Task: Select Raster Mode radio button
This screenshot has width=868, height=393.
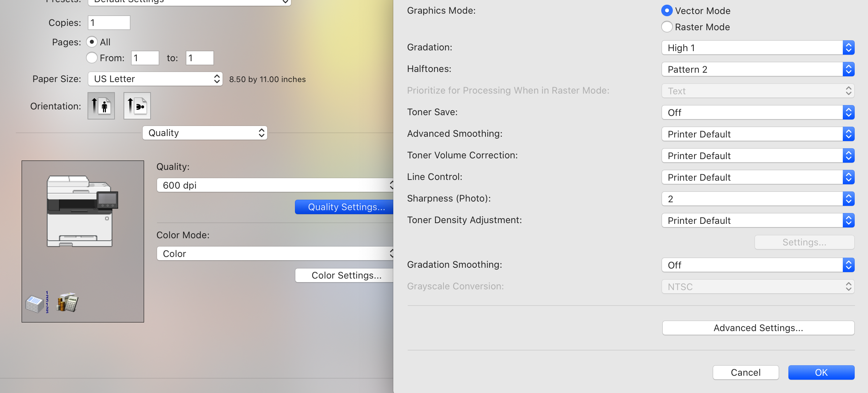Action: [x=667, y=27]
